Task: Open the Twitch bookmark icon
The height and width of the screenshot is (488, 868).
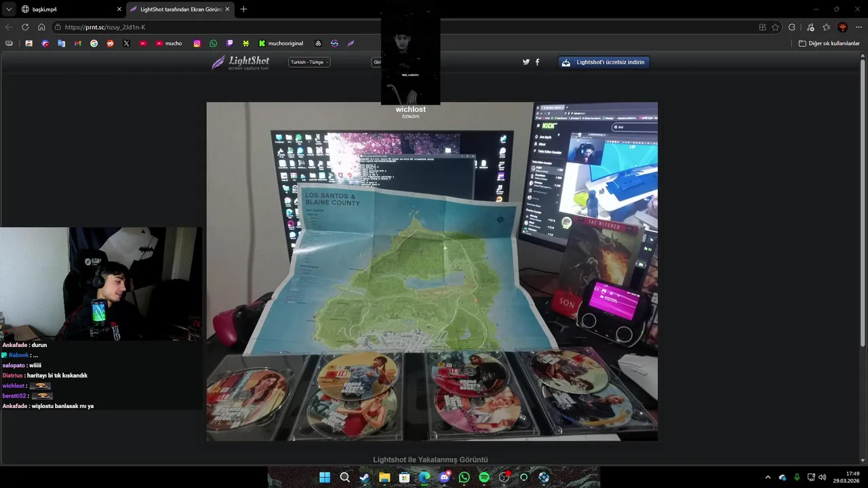Action: pos(229,43)
